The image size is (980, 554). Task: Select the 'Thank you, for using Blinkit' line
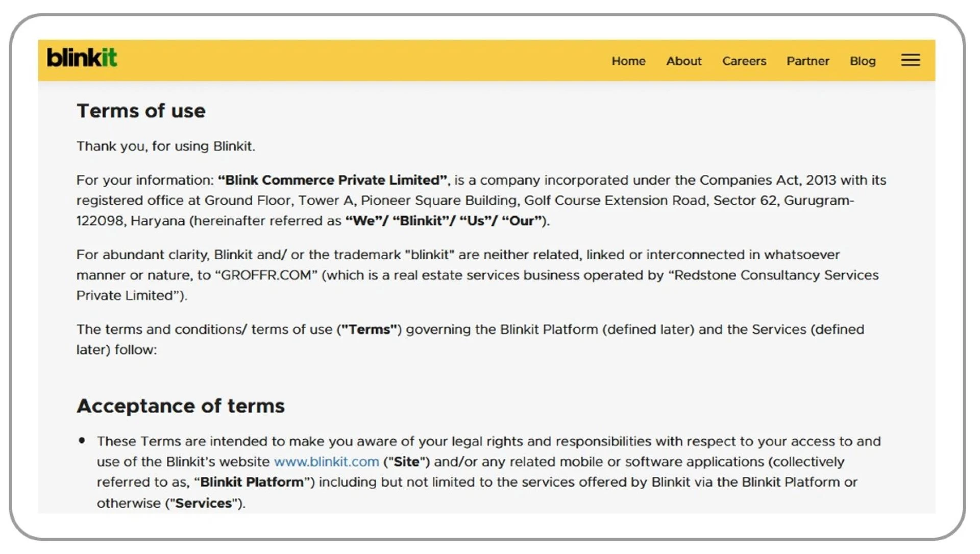point(166,146)
